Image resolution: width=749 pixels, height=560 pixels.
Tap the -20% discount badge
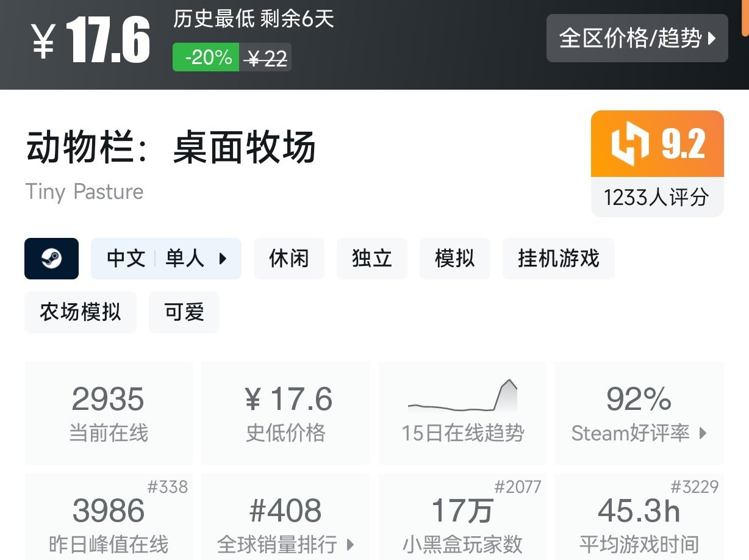pos(206,57)
